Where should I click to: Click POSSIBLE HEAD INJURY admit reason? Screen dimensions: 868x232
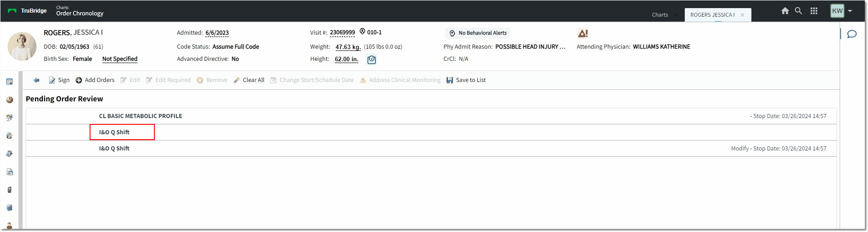coord(530,47)
